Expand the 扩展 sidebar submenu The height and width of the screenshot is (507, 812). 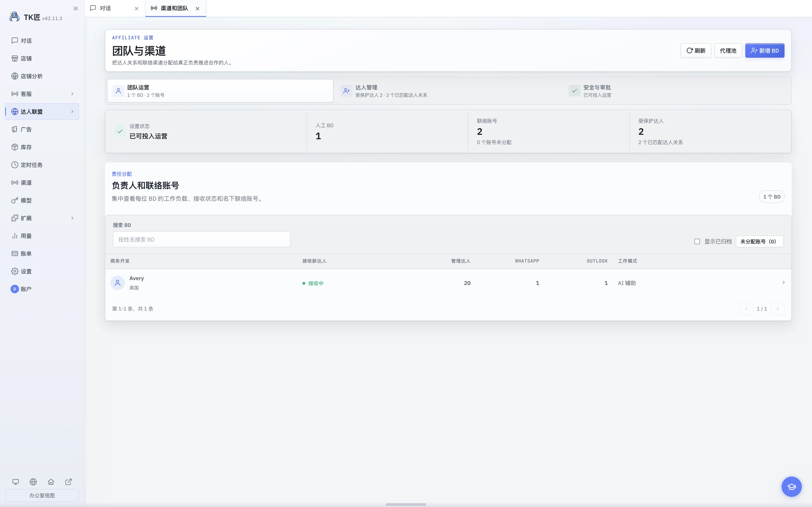pyautogui.click(x=42, y=218)
